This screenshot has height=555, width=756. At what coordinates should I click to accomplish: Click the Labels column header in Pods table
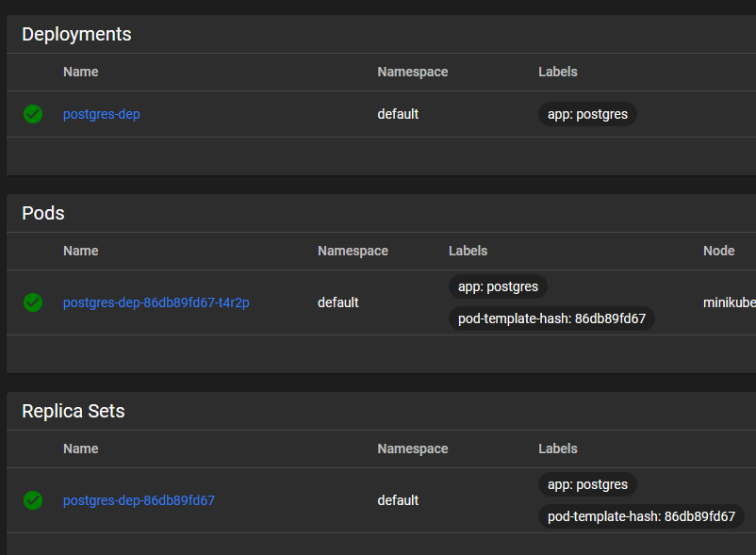(468, 251)
